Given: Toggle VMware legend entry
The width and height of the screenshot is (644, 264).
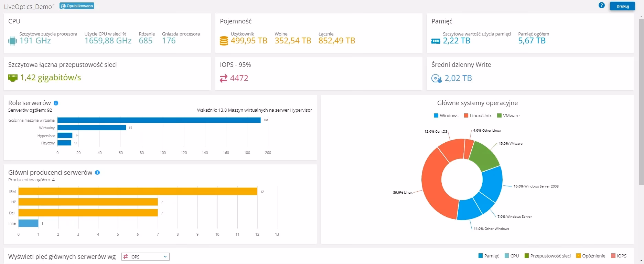Looking at the screenshot, I should [x=508, y=116].
